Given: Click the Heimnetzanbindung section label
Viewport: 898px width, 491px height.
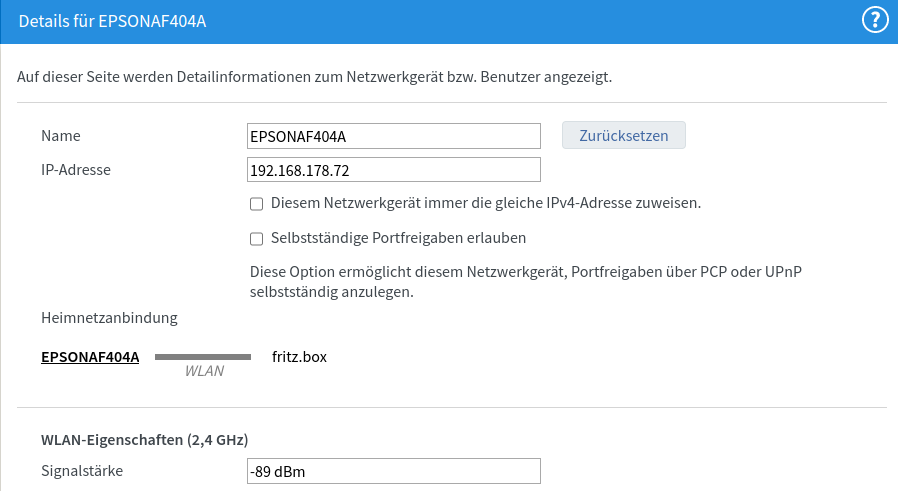Looking at the screenshot, I should coord(109,318).
